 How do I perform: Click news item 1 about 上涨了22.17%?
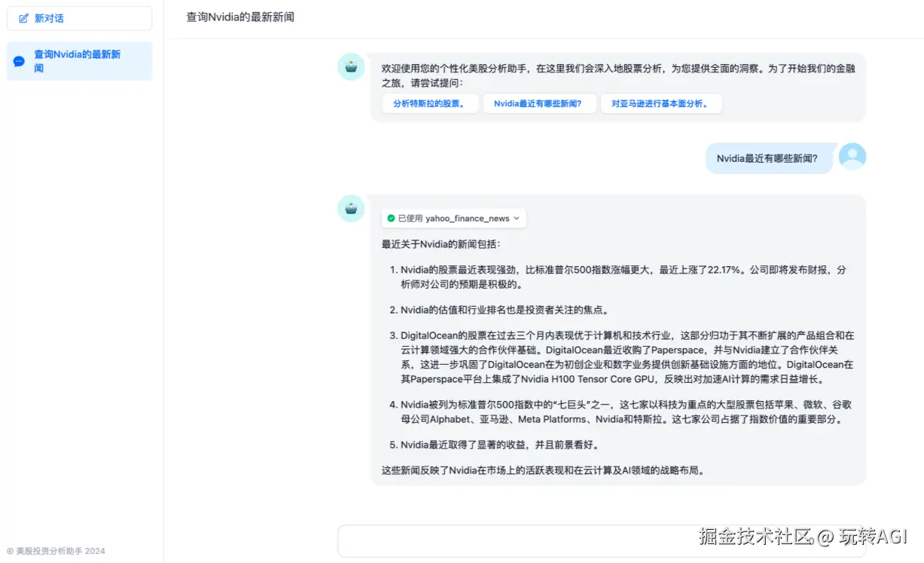(623, 277)
